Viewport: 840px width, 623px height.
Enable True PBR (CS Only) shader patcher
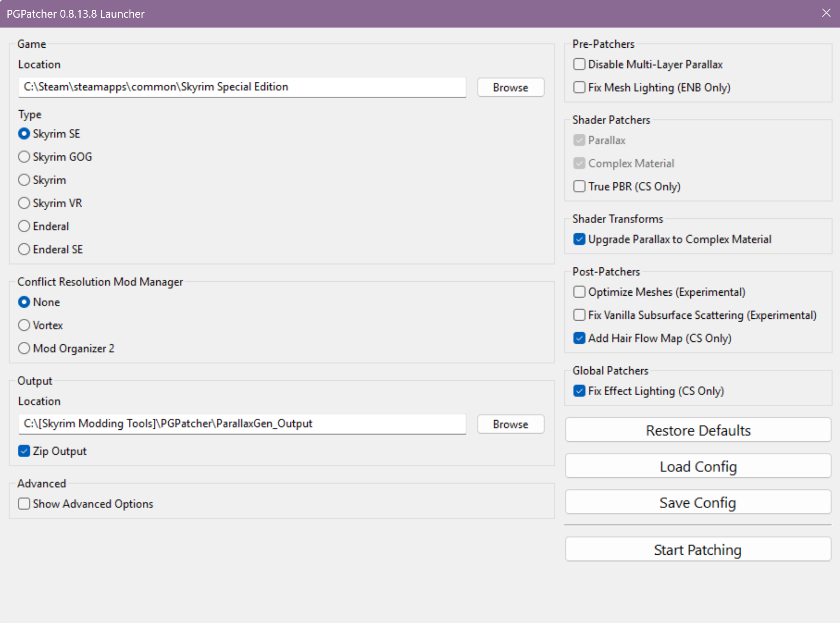pos(579,186)
